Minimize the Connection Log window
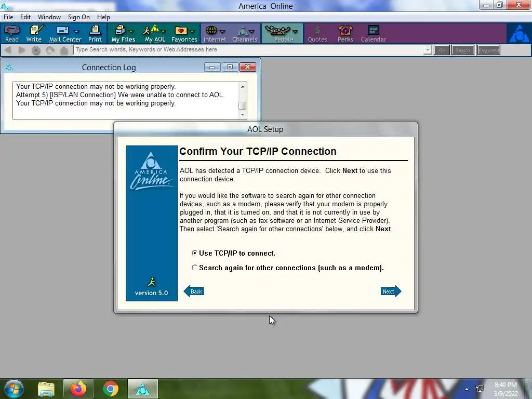Image resolution: width=532 pixels, height=399 pixels. pos(212,67)
